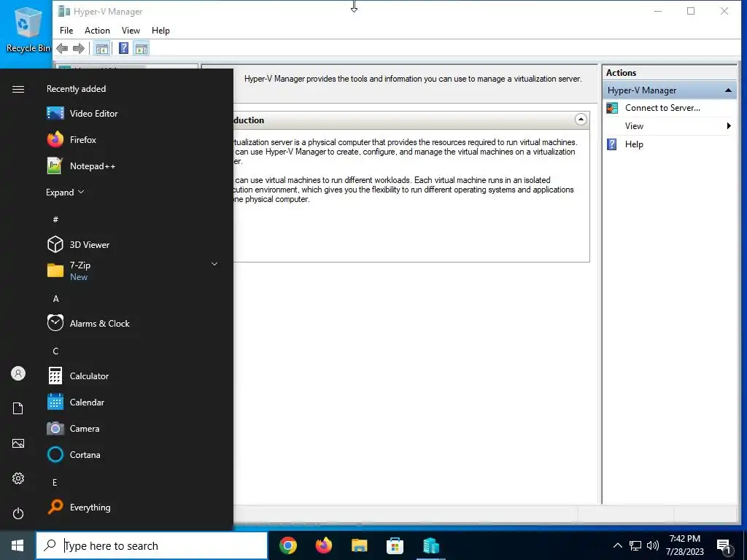Click the Windows Start button
This screenshot has width=747, height=560.
pos(18,545)
